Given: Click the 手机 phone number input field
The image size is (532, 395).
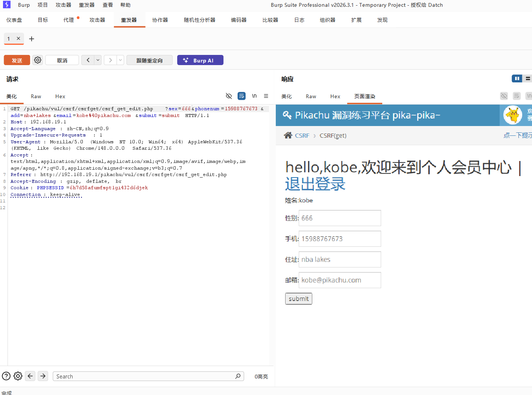Looking at the screenshot, I should tap(340, 239).
